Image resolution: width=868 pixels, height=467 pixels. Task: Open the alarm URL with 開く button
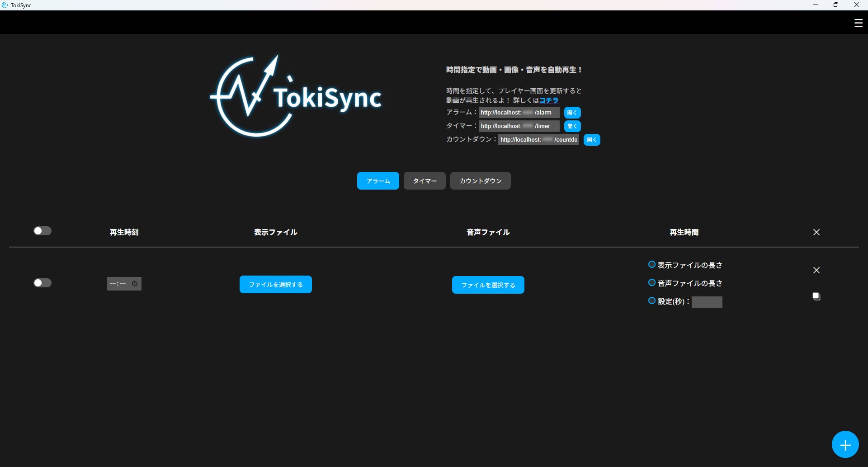(x=572, y=113)
